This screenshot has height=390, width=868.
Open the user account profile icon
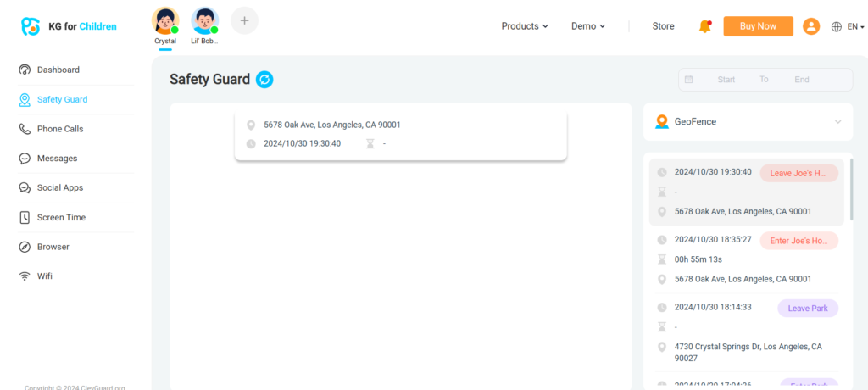pos(811,26)
